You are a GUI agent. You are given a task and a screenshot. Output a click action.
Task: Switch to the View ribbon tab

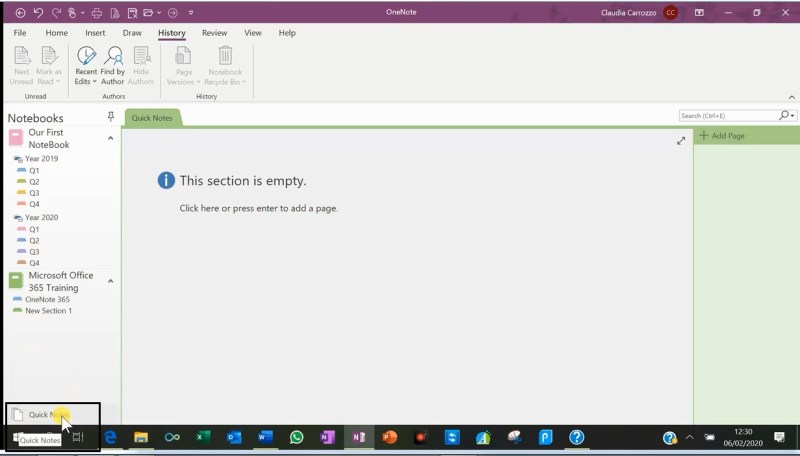[x=253, y=33]
